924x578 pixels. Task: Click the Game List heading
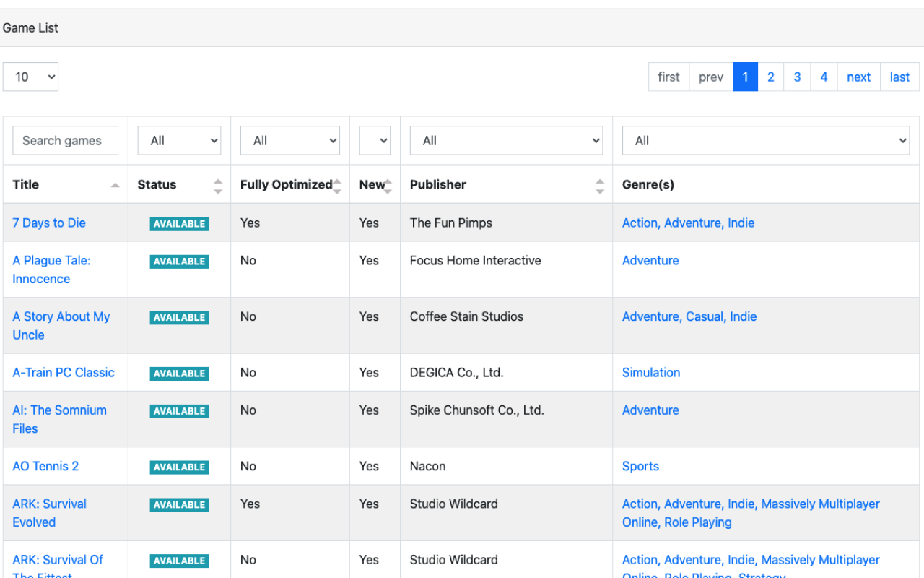click(x=30, y=27)
